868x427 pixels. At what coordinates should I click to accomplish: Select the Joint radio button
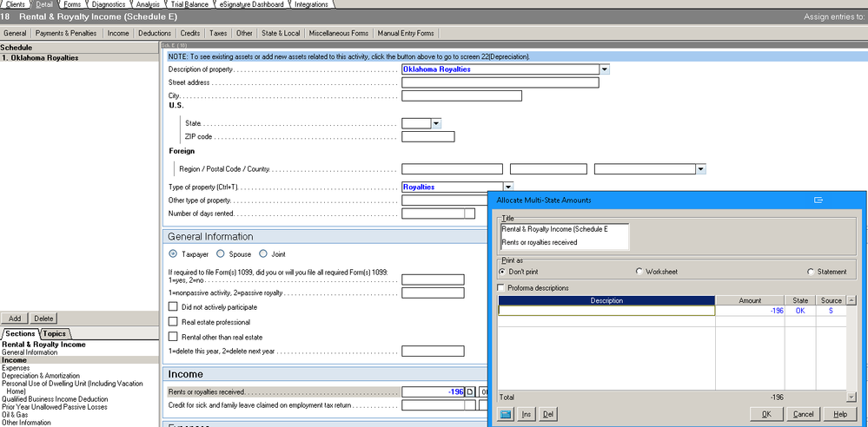263,254
